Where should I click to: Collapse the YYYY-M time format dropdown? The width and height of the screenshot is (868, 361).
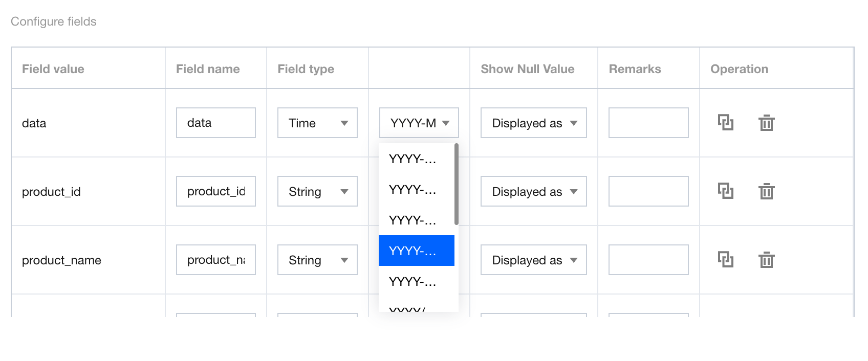point(419,123)
